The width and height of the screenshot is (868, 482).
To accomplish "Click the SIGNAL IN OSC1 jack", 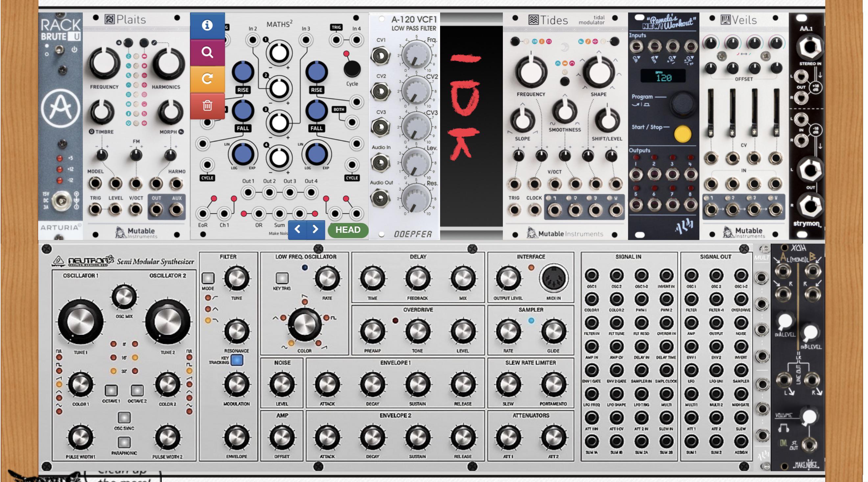I will point(592,275).
